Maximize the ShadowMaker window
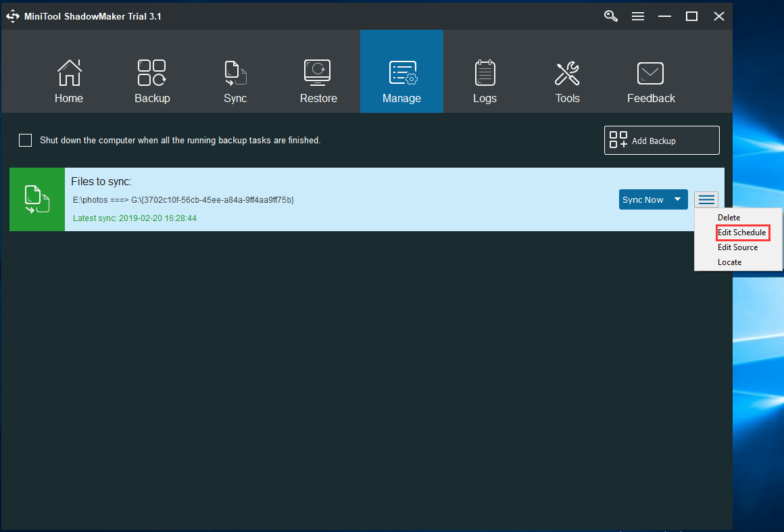Screen dimensions: 784x532 [x=691, y=16]
